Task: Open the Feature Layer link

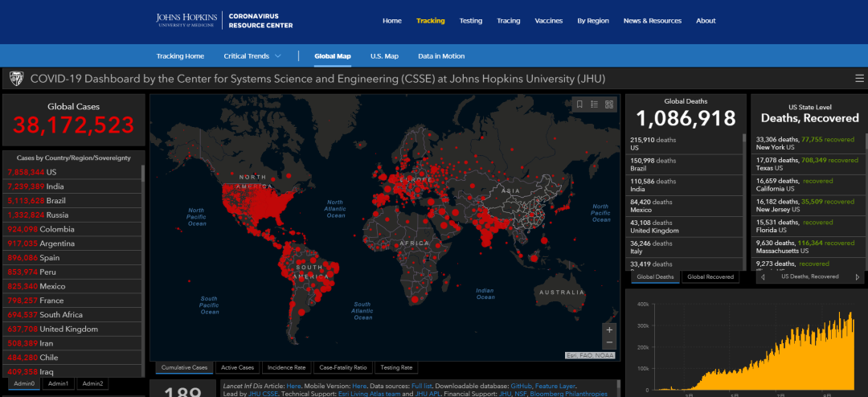Action: coord(555,386)
